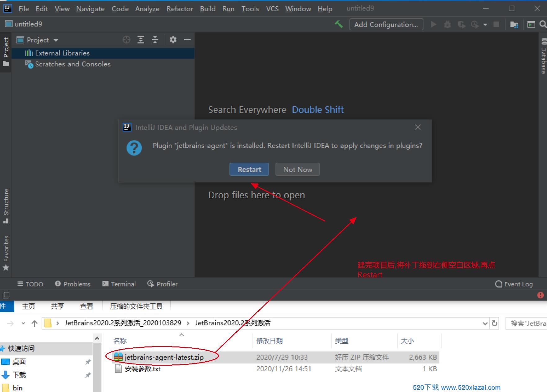Click navigation pane scroll up arrow
The image size is (547, 392).
click(x=97, y=338)
